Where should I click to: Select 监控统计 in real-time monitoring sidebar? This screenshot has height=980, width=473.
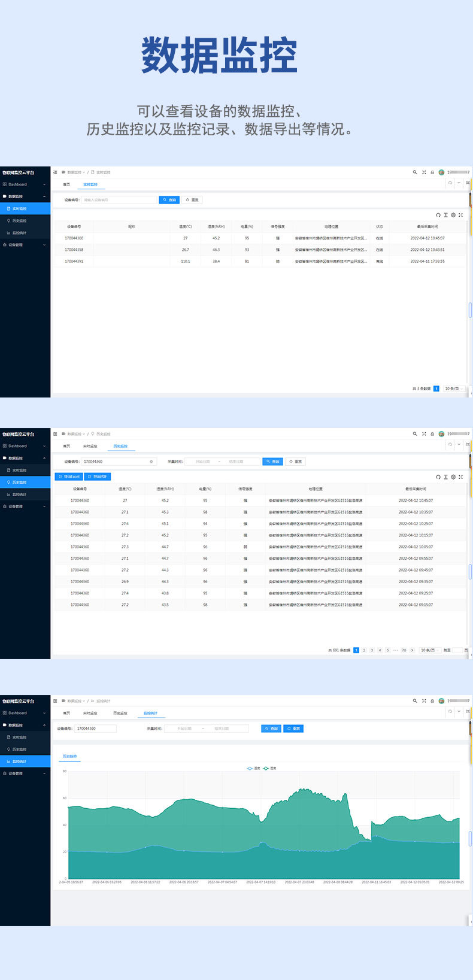click(25, 233)
